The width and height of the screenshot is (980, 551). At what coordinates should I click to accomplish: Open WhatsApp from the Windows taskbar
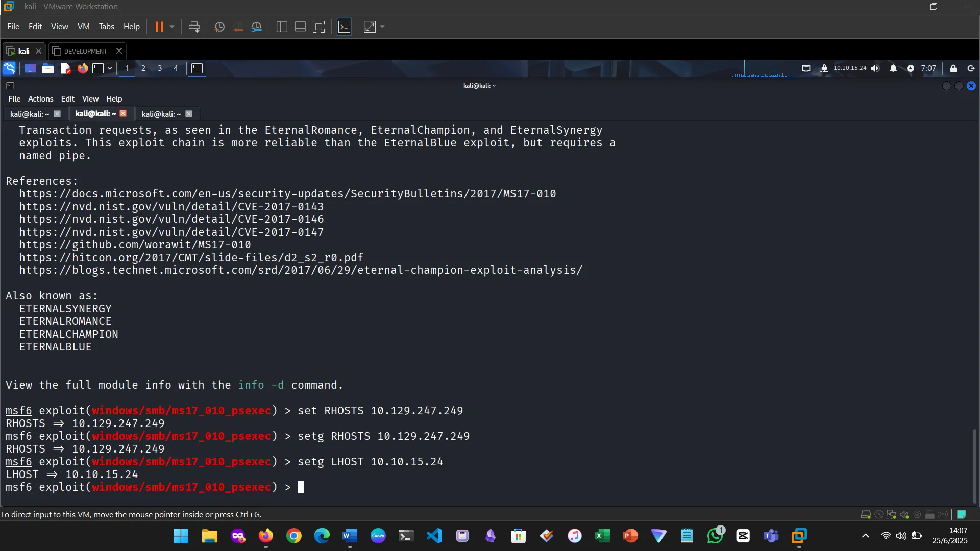715,536
